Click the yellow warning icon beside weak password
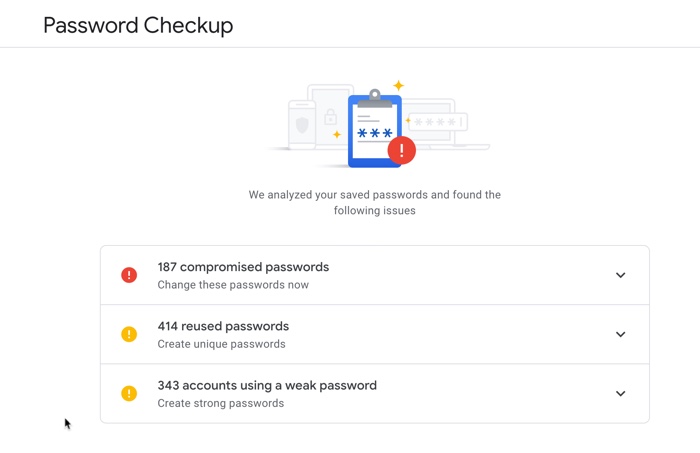The width and height of the screenshot is (700, 453). 129,393
